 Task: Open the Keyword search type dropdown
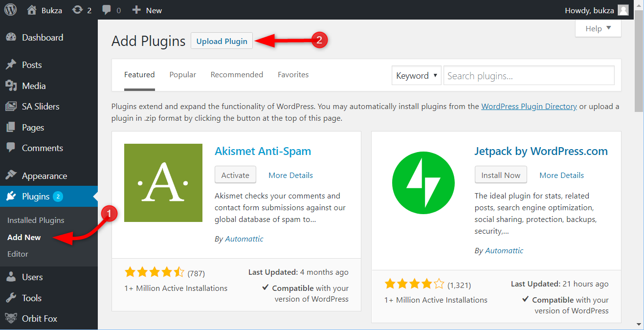pyautogui.click(x=417, y=76)
